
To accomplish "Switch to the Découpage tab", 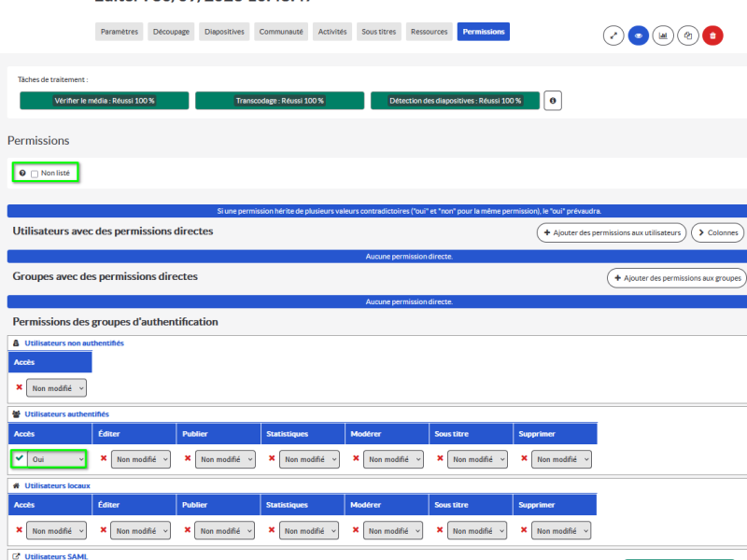I will click(171, 32).
